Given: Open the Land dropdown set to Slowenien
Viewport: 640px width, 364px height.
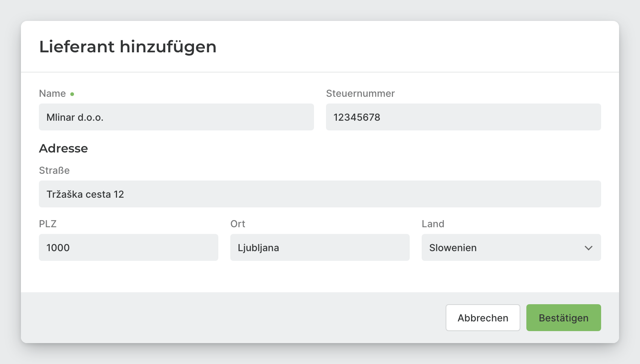Looking at the screenshot, I should [511, 247].
